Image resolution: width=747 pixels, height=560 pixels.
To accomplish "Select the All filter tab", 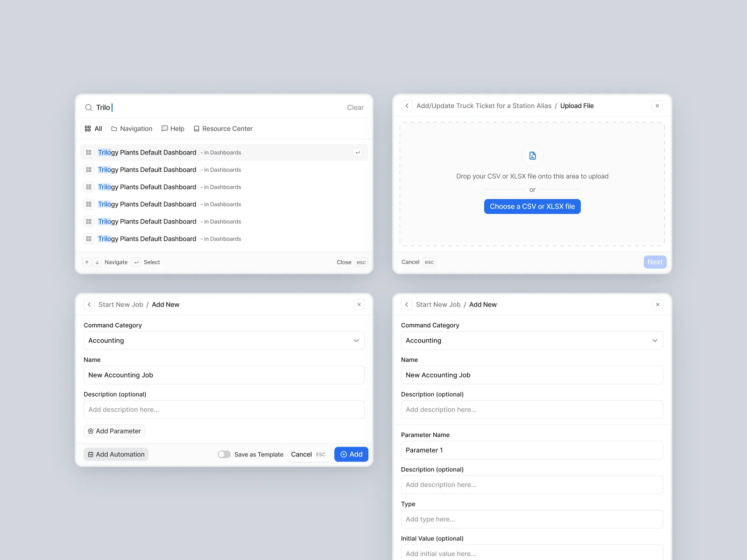I will 93,129.
